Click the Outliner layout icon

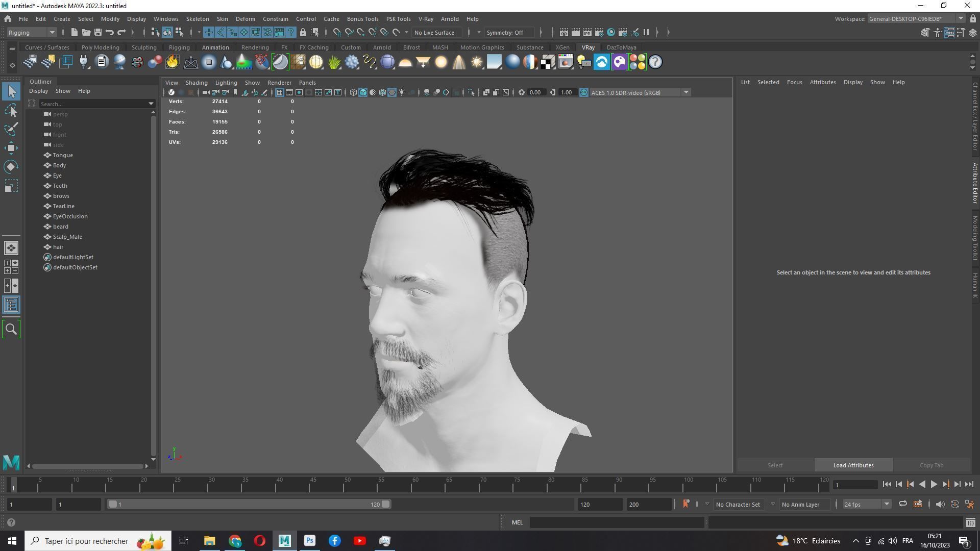[11, 305]
